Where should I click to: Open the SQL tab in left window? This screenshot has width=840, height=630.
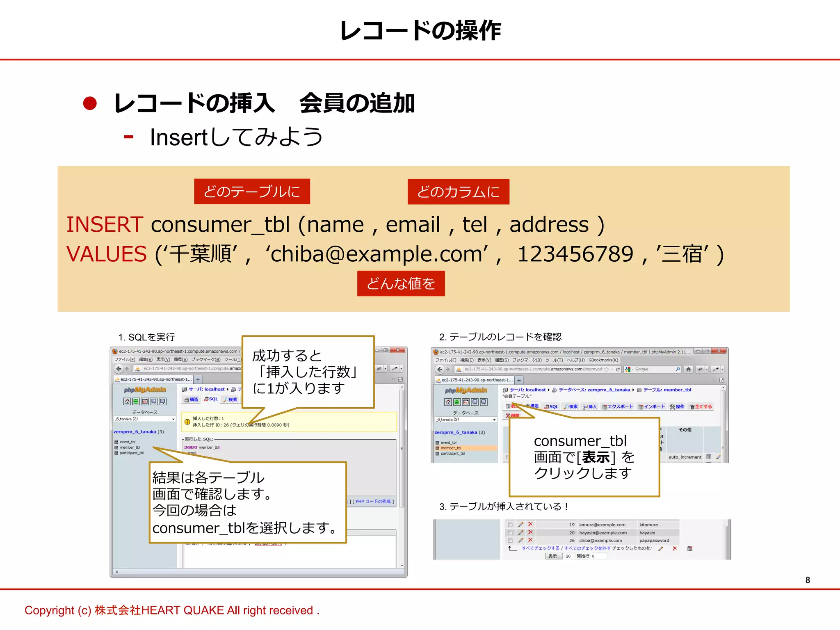pos(211,399)
